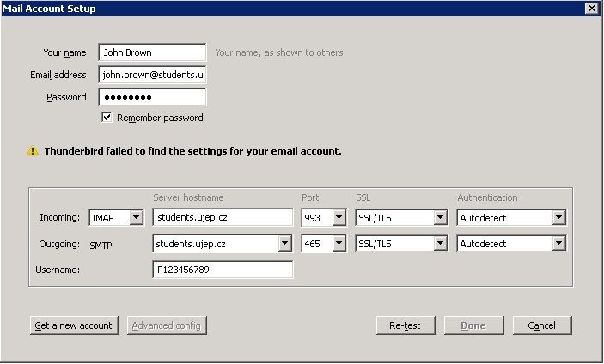Click the Cancel button
The width and height of the screenshot is (604, 364).
(542, 325)
